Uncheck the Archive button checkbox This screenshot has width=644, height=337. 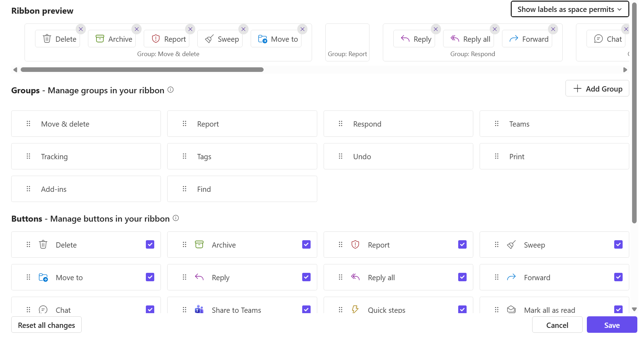[306, 244]
